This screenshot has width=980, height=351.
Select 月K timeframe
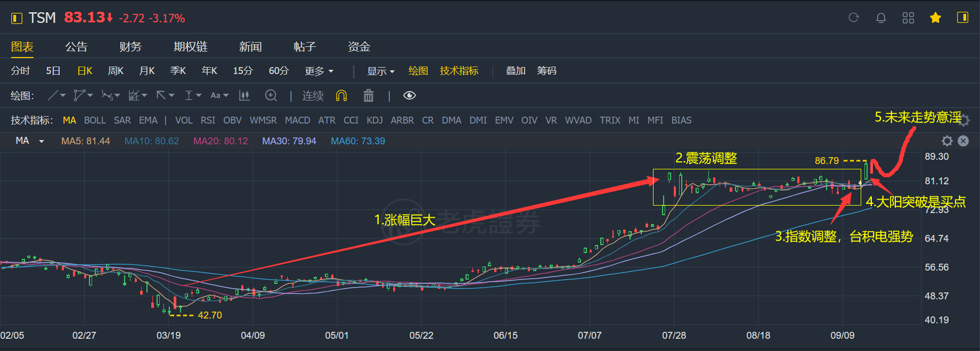[147, 71]
